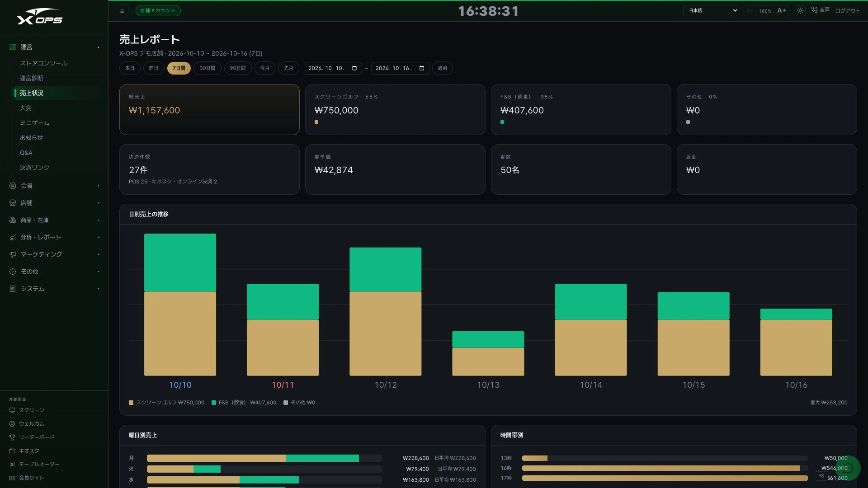
Task: Click the hamburger menu icon in the top bar
Action: [x=122, y=11]
